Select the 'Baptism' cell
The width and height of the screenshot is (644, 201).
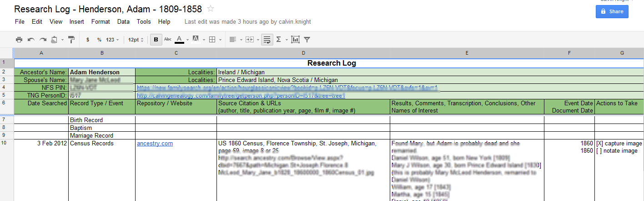pos(102,128)
